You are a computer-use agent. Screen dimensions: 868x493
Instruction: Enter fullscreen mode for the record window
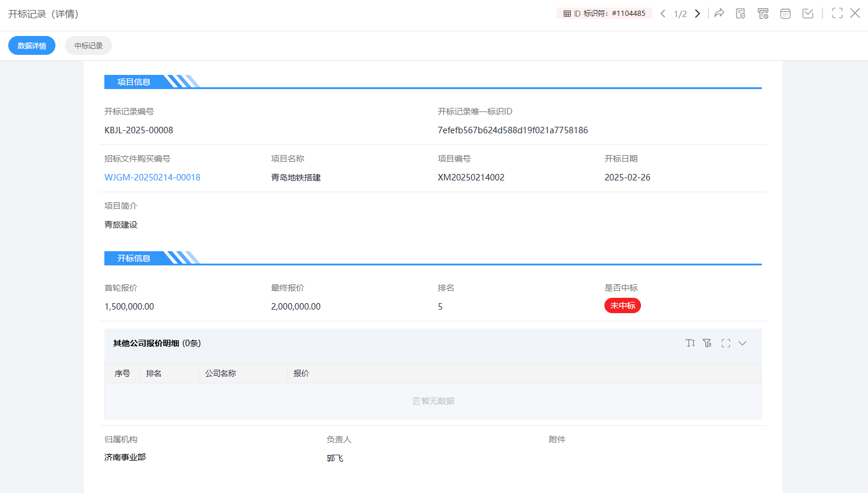[837, 14]
